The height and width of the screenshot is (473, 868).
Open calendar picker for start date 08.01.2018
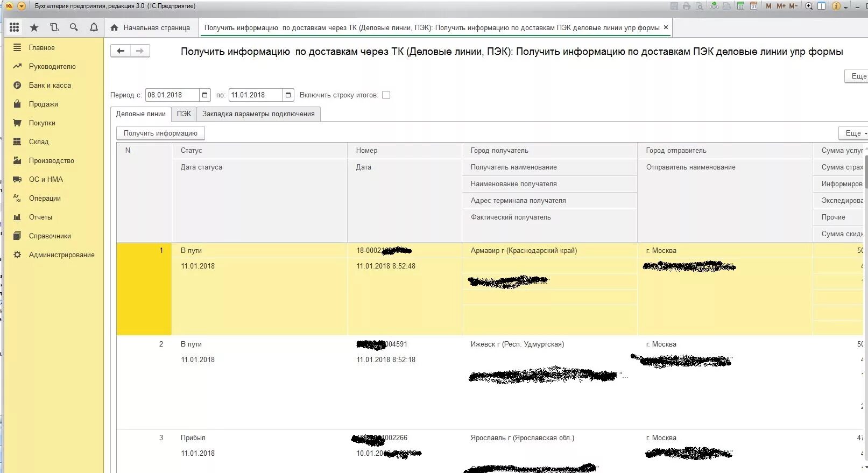tap(205, 95)
